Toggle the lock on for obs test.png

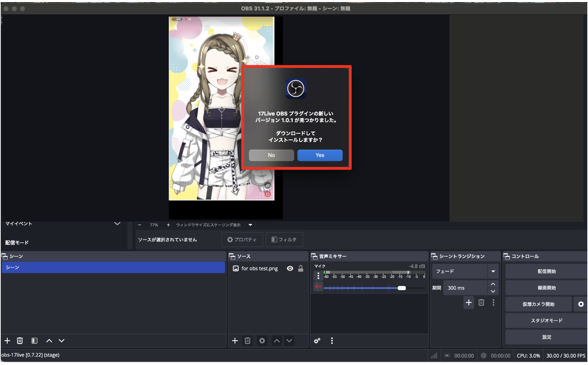coord(301,268)
